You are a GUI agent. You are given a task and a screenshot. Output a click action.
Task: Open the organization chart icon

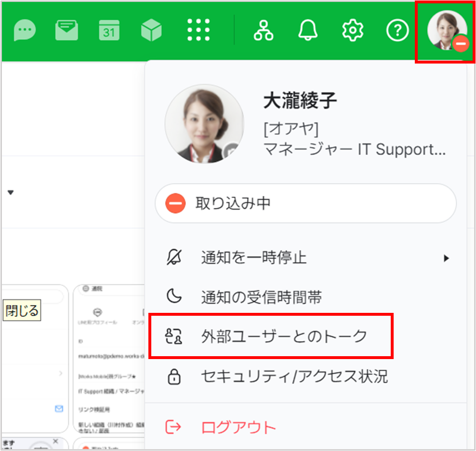[263, 31]
